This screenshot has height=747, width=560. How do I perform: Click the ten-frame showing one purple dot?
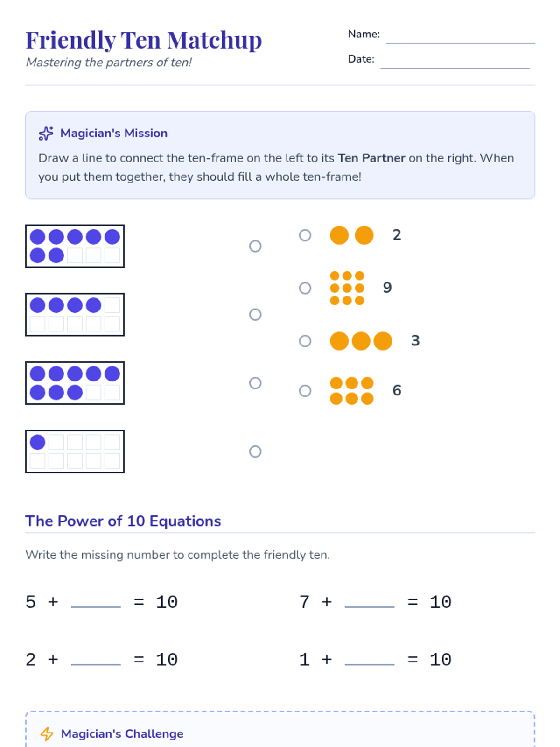pyautogui.click(x=75, y=451)
